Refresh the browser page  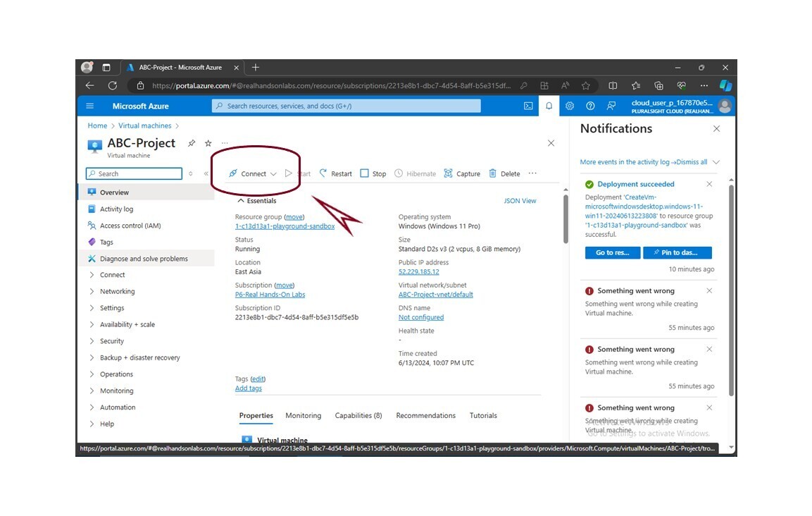[x=113, y=85]
